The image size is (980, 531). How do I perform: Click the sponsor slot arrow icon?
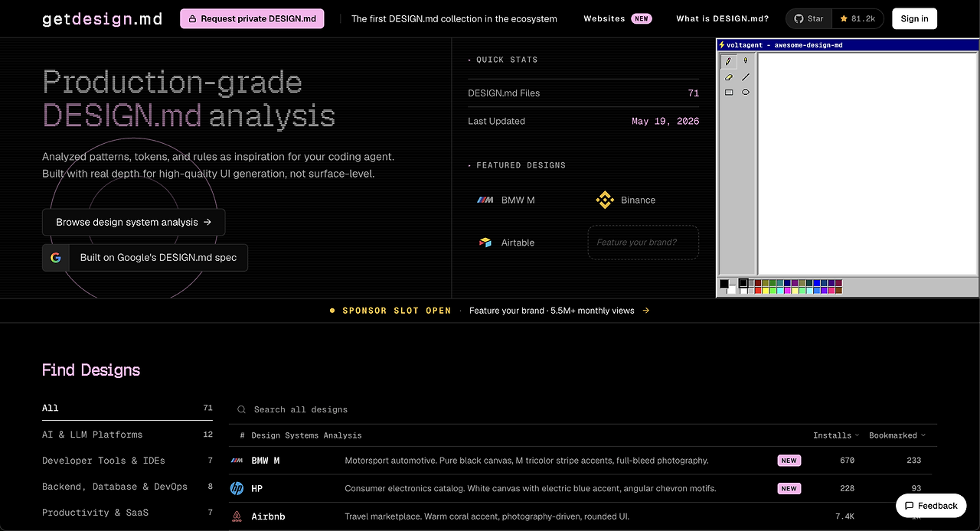click(x=646, y=311)
